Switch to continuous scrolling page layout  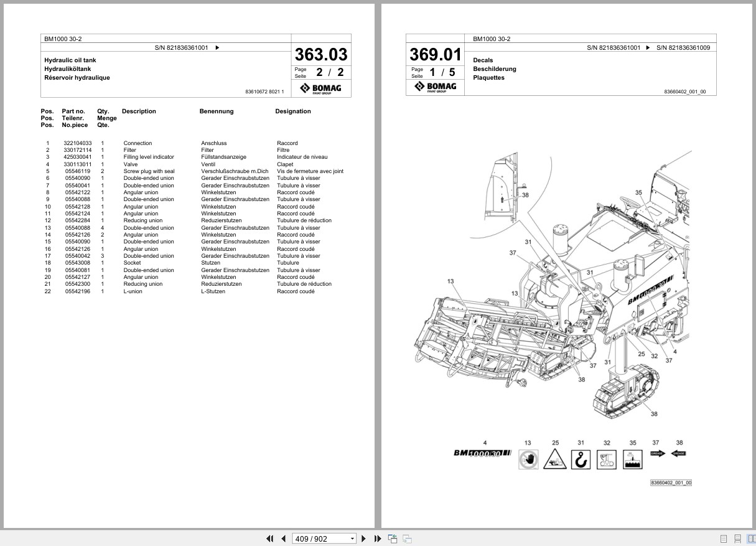point(737,539)
